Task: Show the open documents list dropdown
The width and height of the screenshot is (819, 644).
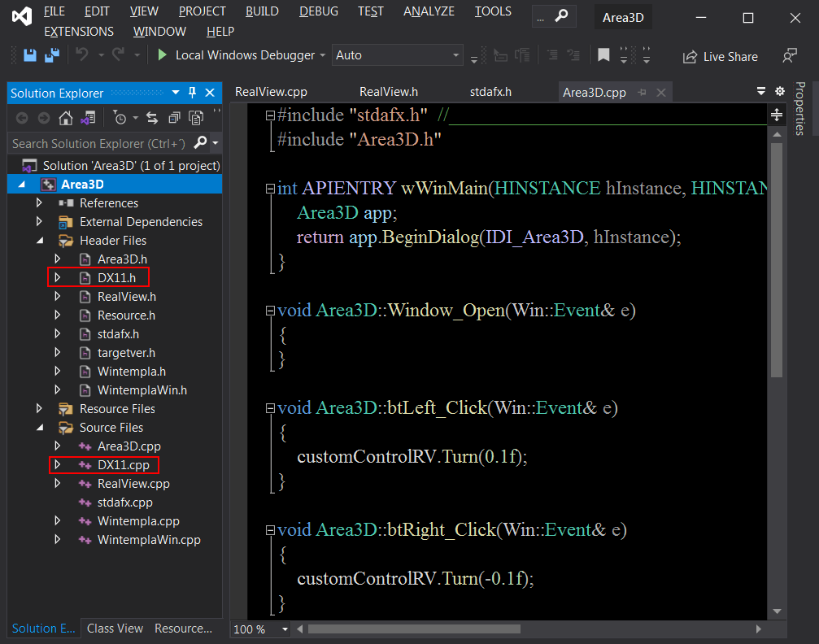Action: pos(761,91)
